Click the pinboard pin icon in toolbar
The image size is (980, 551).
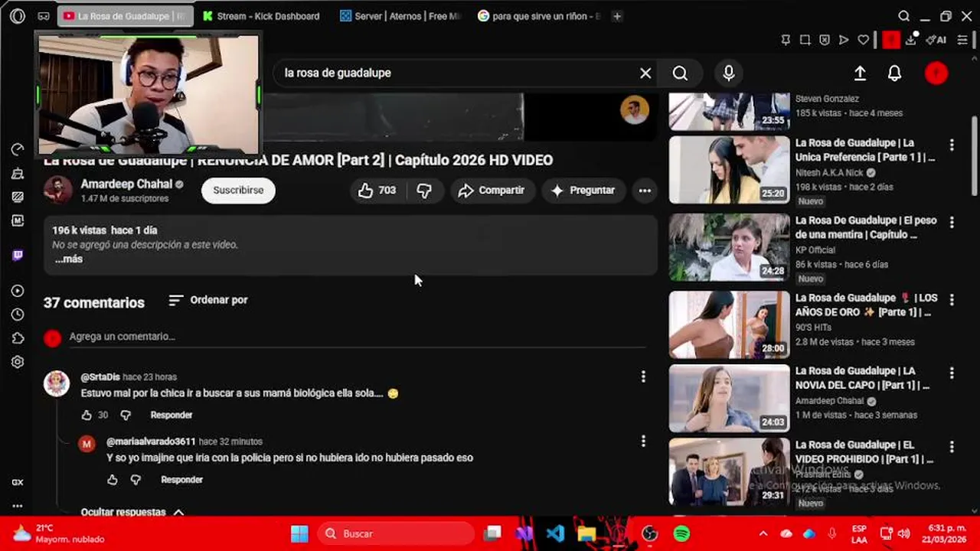coord(786,40)
